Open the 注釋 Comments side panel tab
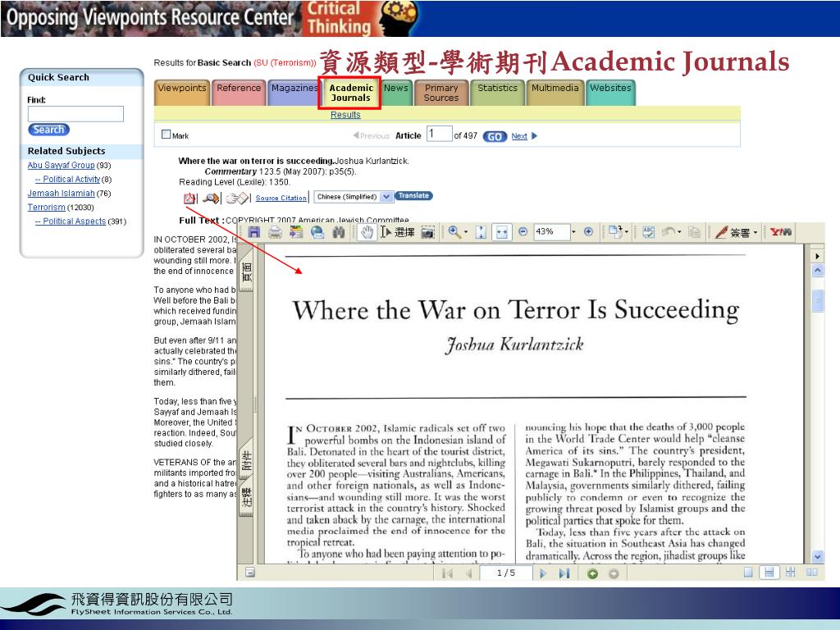Screen dimensions: 840x630 (246, 499)
